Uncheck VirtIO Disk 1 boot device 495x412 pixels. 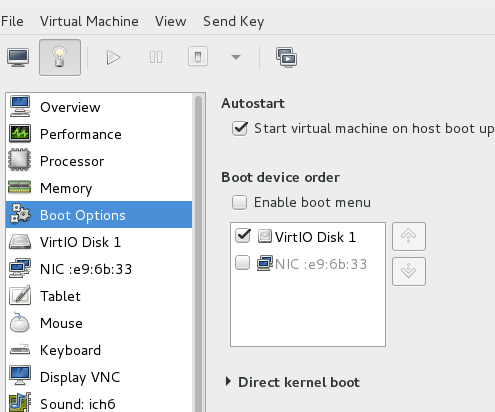pos(242,236)
